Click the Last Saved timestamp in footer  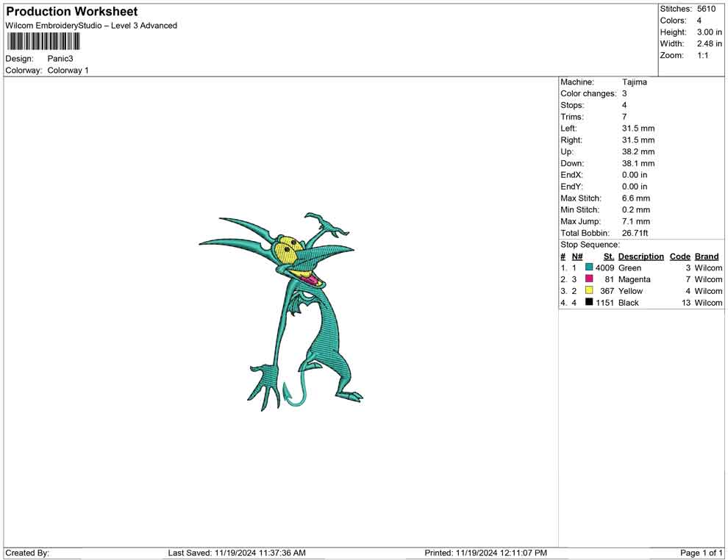click(237, 553)
